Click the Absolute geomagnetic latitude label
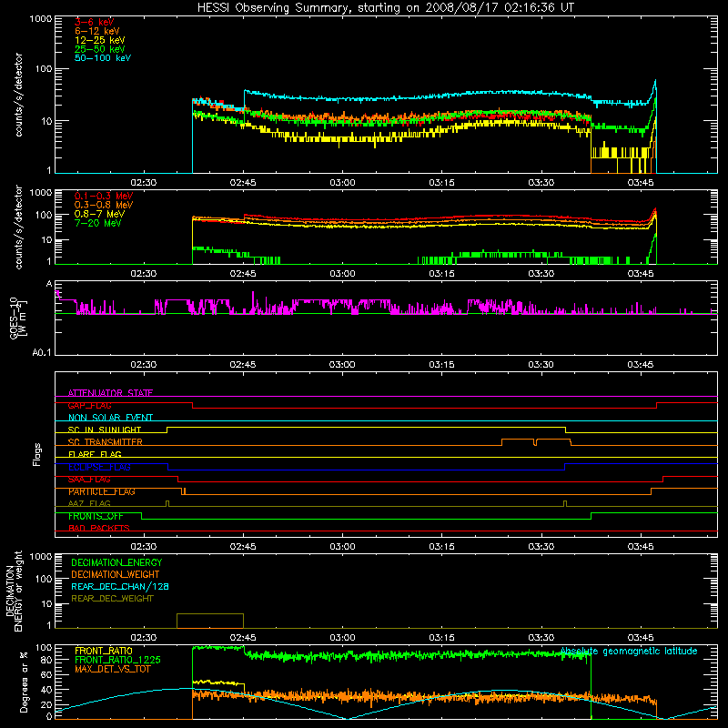This screenshot has height=728, width=728. click(629, 651)
